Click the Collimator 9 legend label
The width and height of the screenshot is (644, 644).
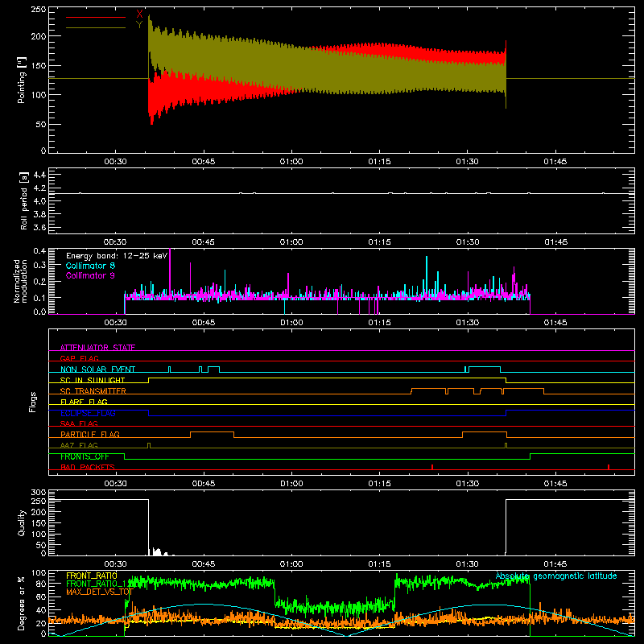coord(90,275)
